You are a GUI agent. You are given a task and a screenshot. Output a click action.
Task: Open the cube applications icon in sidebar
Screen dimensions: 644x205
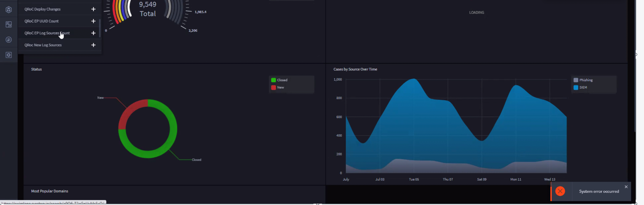pyautogui.click(x=9, y=10)
